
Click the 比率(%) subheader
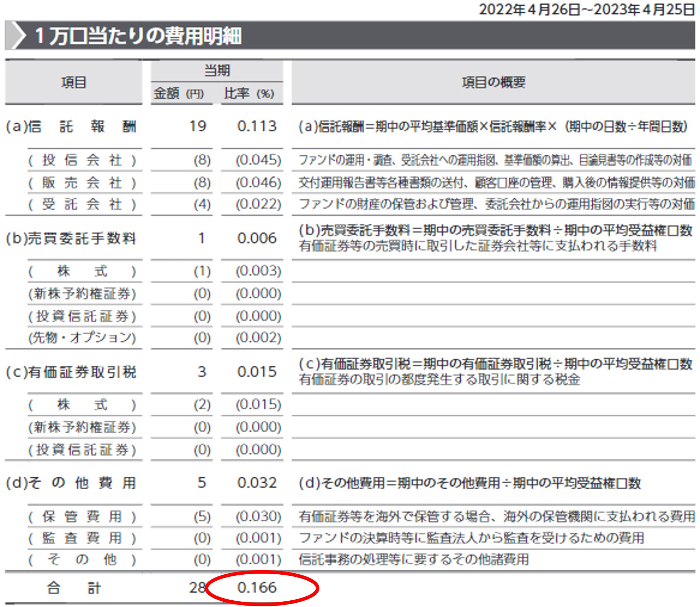click(249, 93)
